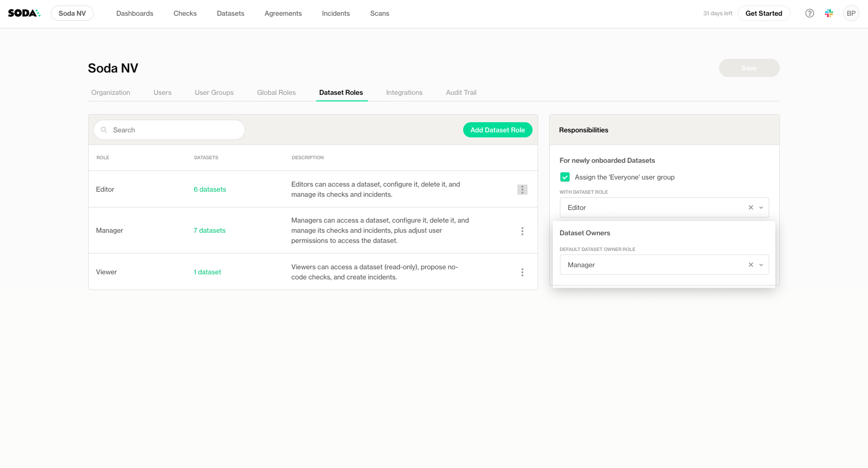Open the 6 datasets link for Editor

(210, 190)
